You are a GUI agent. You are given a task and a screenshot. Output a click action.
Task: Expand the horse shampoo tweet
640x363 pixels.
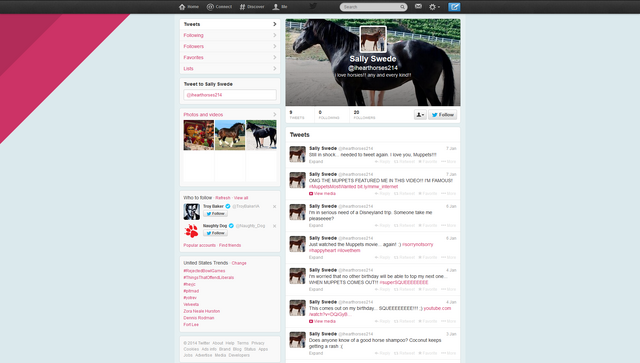click(316, 353)
